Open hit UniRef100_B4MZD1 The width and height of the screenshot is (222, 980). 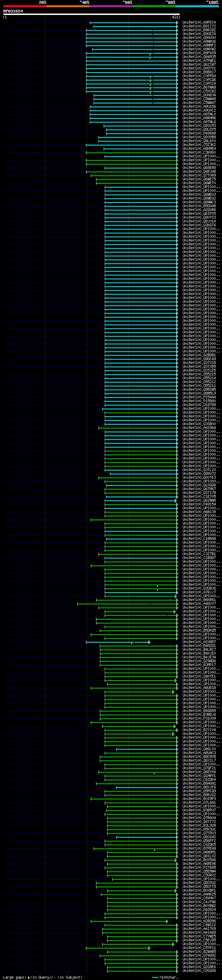pyautogui.click(x=199, y=646)
